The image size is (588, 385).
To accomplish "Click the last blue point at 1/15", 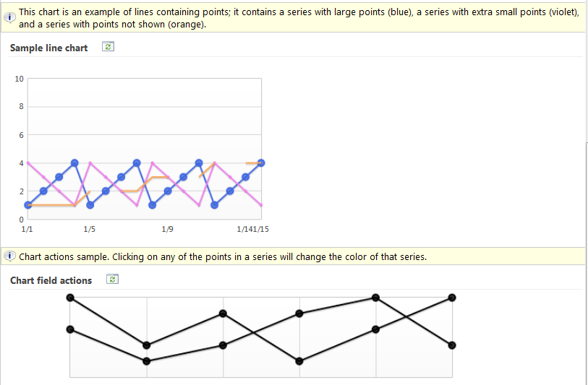I will [x=261, y=163].
